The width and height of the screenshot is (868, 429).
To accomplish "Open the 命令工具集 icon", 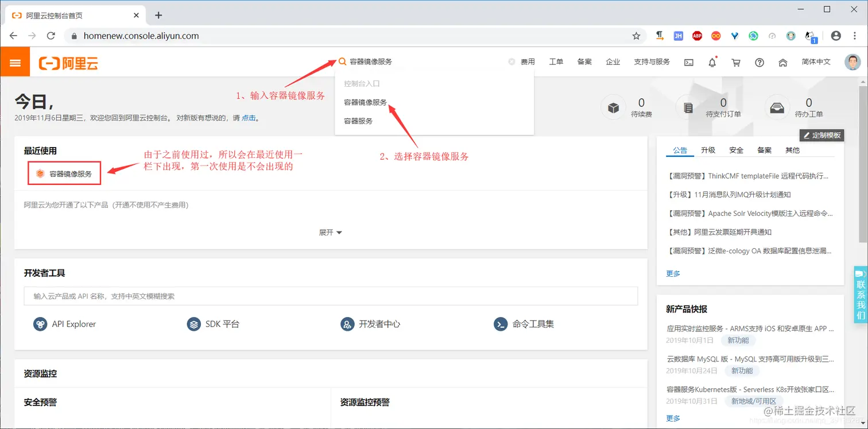I will (x=501, y=324).
